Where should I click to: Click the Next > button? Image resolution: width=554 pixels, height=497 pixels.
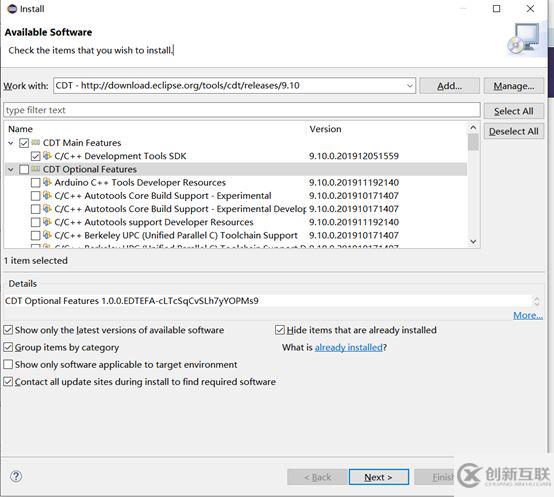379,477
